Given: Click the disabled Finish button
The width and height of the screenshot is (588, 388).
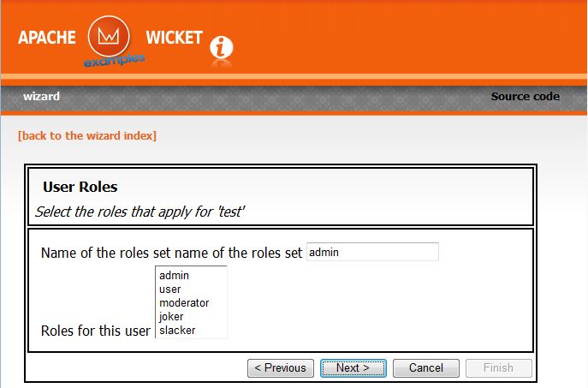Looking at the screenshot, I should point(499,367).
